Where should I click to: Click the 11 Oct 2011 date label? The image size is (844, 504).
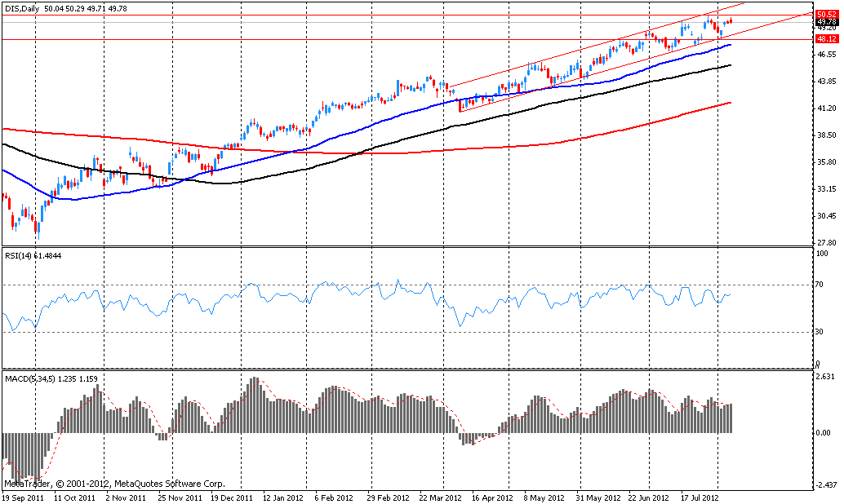(75, 497)
